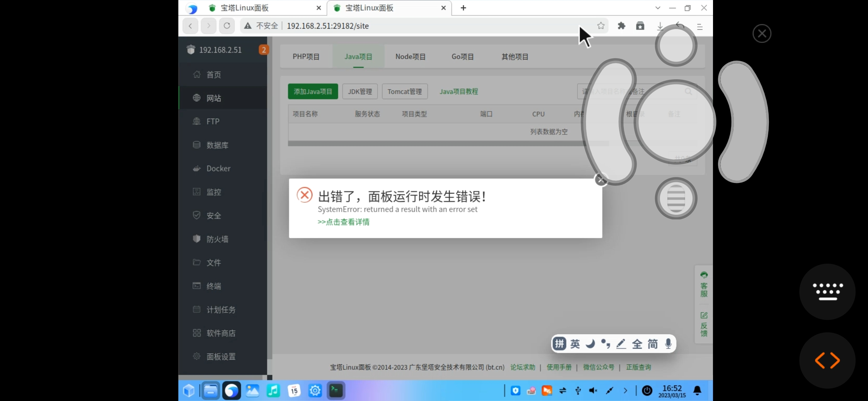Open a new browser tab
Image resolution: width=868 pixels, height=401 pixels.
point(463,8)
